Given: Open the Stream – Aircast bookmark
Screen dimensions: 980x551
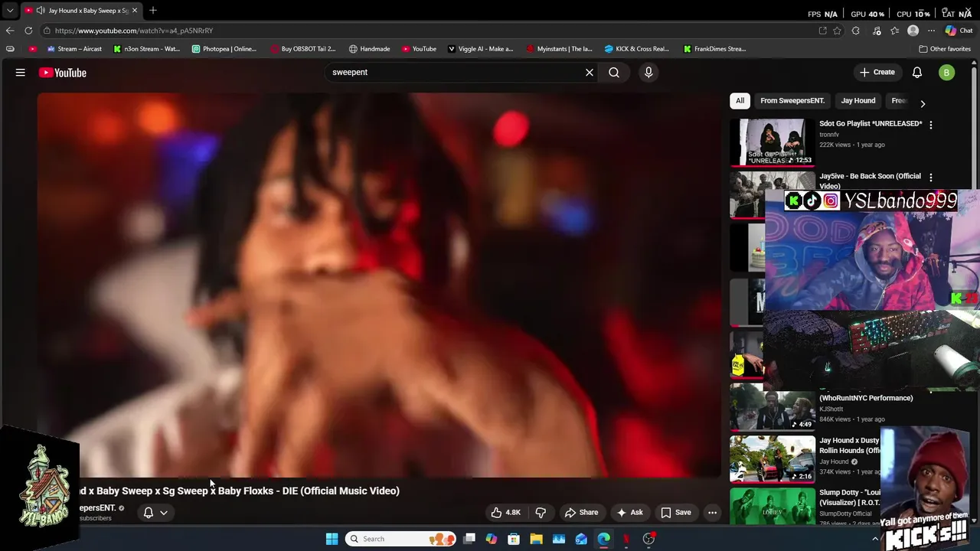Looking at the screenshot, I should pos(74,49).
